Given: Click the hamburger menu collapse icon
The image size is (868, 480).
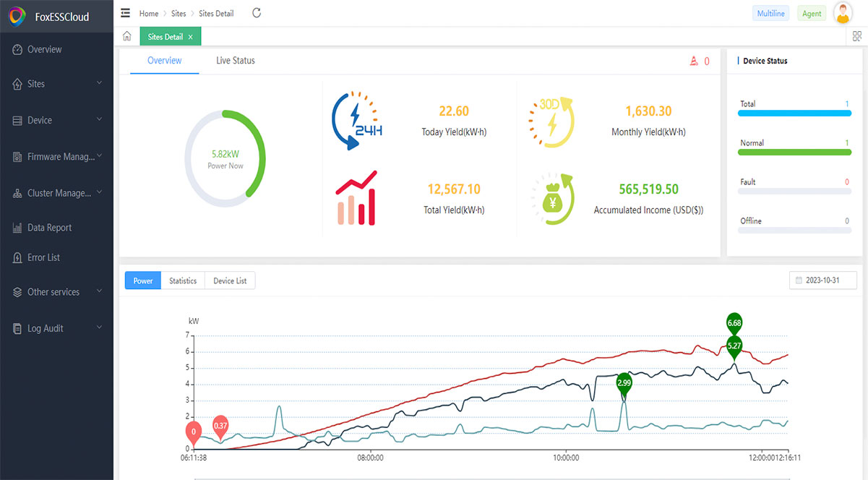Looking at the screenshot, I should point(126,13).
